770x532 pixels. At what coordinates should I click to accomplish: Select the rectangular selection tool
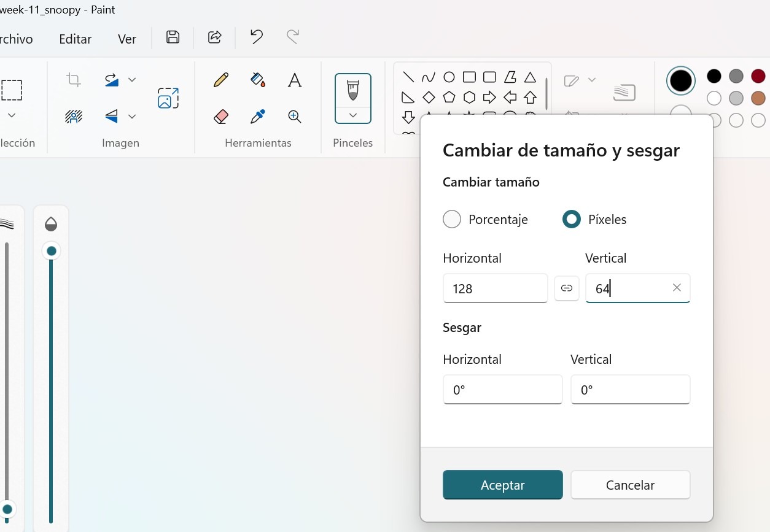tap(11, 90)
